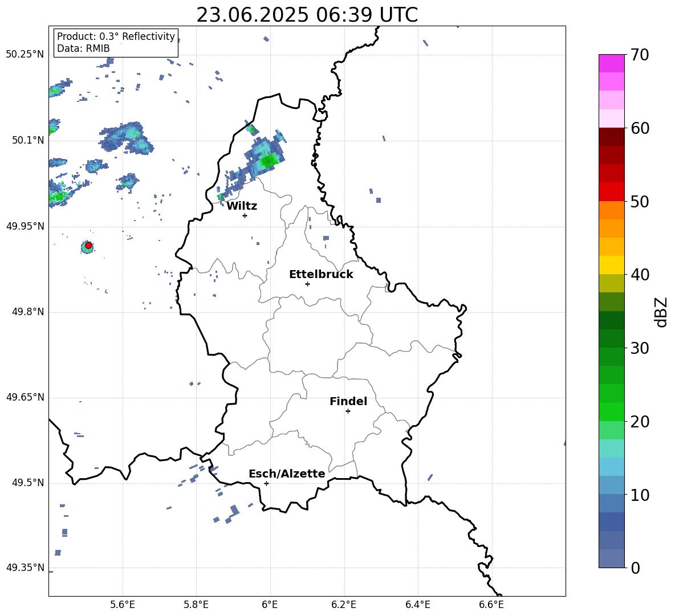Image resolution: width=675 pixels, height=616 pixels.
Task: Click the Data: RMIB text
Action: (83, 48)
